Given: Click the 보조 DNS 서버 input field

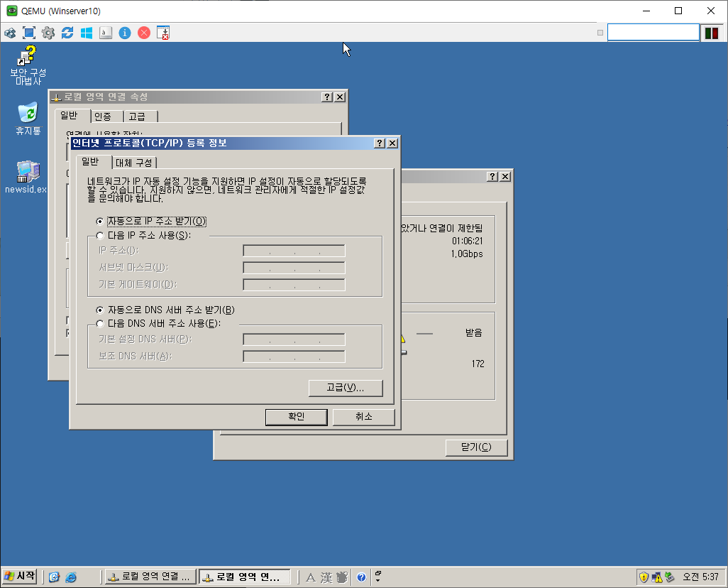Looking at the screenshot, I should click(294, 356).
